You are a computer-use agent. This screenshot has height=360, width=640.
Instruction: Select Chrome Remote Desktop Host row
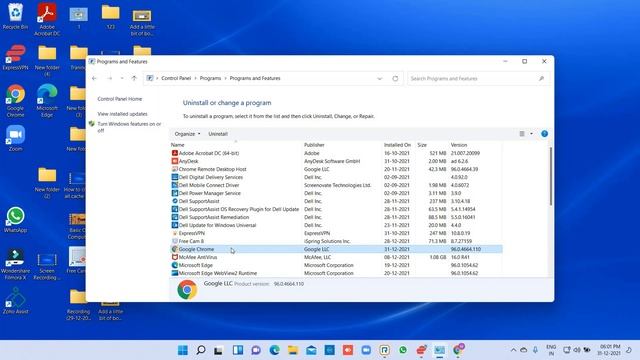pos(336,169)
